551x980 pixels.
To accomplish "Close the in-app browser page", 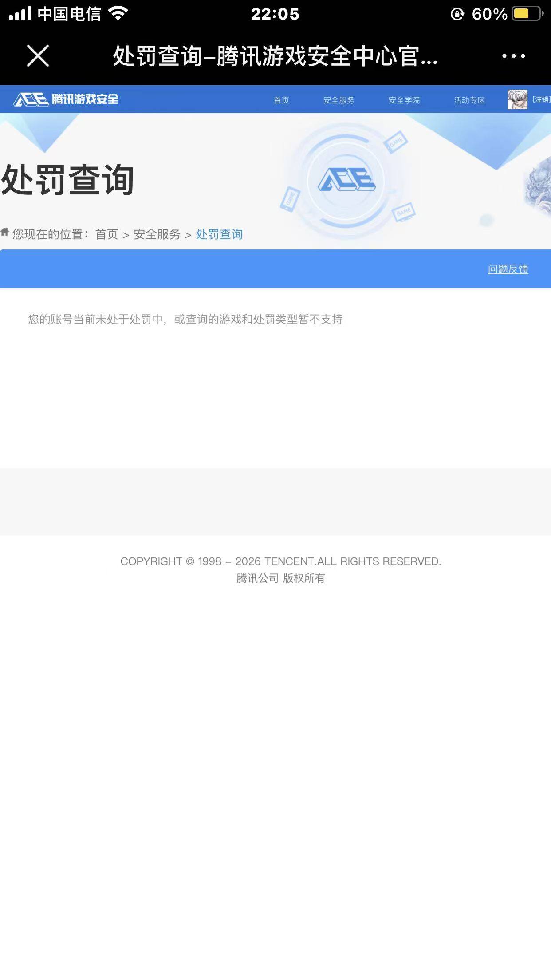I will point(38,56).
